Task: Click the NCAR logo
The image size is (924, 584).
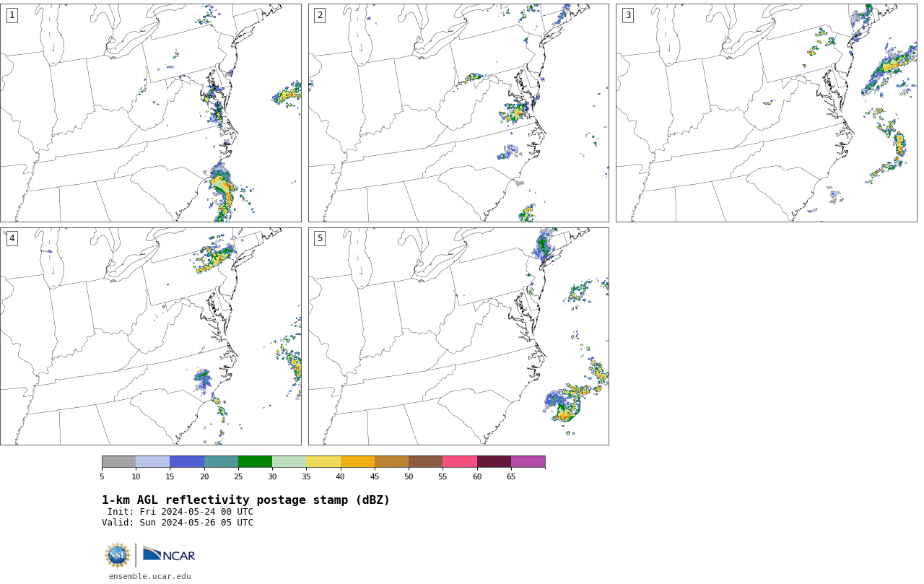Action: (x=169, y=554)
